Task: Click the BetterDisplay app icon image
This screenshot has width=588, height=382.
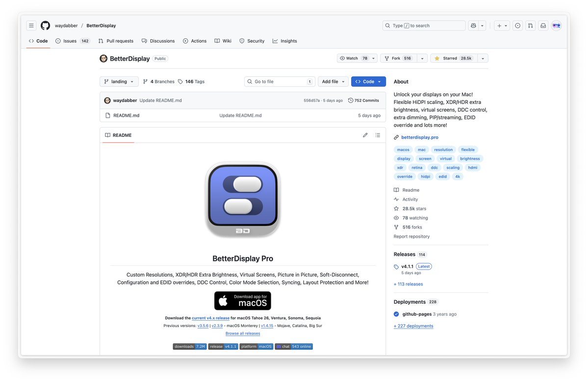Action: [243, 200]
